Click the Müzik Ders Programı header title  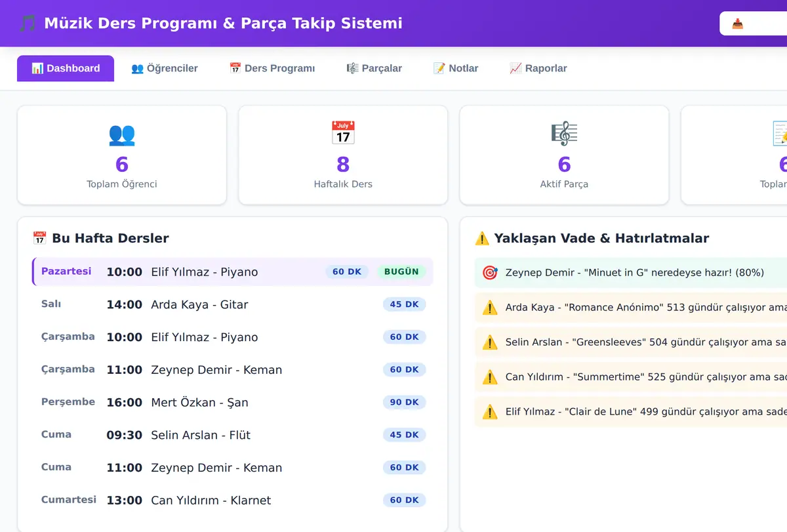pos(224,24)
